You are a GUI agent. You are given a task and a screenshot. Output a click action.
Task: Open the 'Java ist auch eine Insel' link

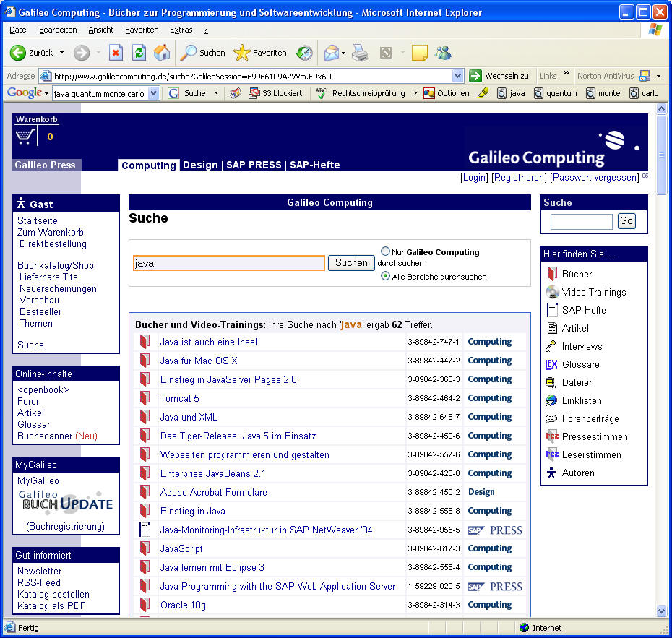tap(208, 342)
